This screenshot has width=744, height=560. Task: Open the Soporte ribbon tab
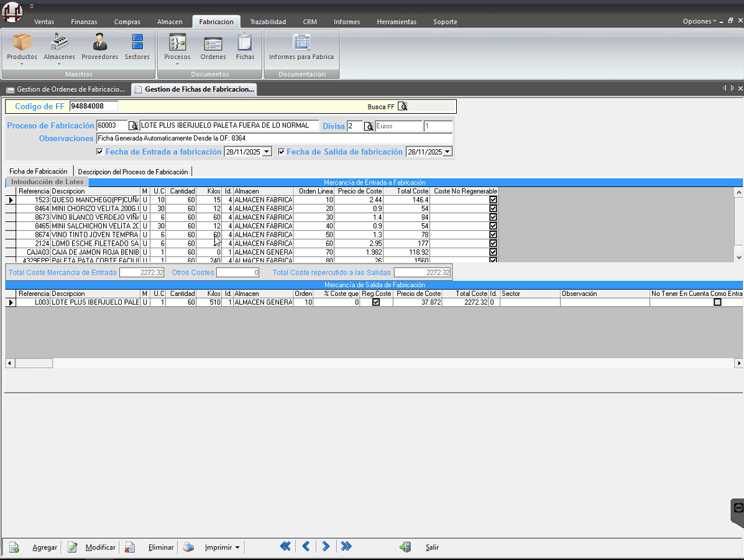[445, 22]
